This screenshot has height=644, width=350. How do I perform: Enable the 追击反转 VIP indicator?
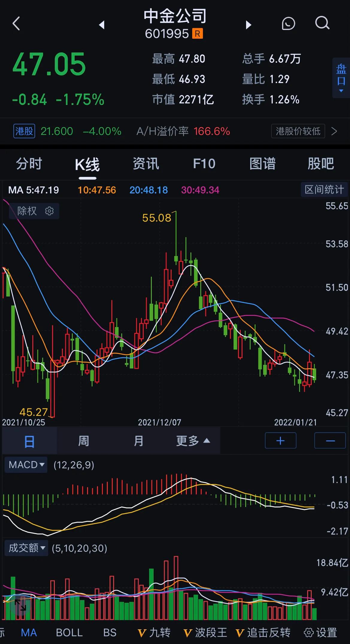coord(263,633)
